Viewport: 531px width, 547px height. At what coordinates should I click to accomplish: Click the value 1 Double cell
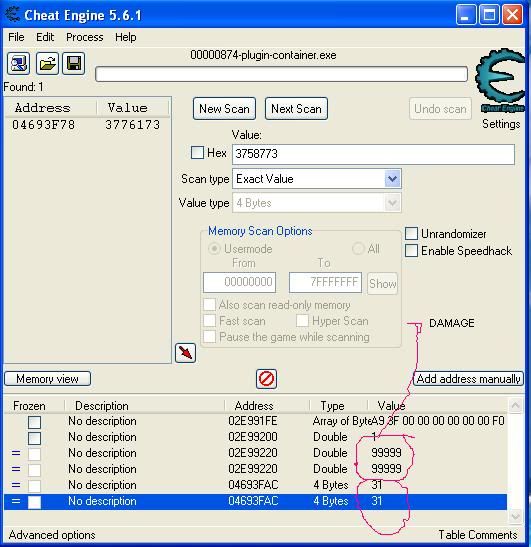(374, 437)
